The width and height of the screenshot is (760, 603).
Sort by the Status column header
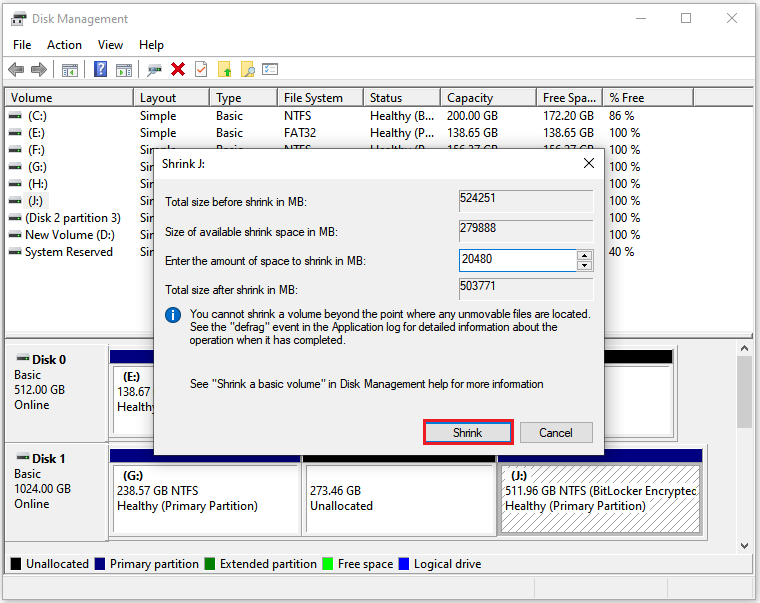402,97
